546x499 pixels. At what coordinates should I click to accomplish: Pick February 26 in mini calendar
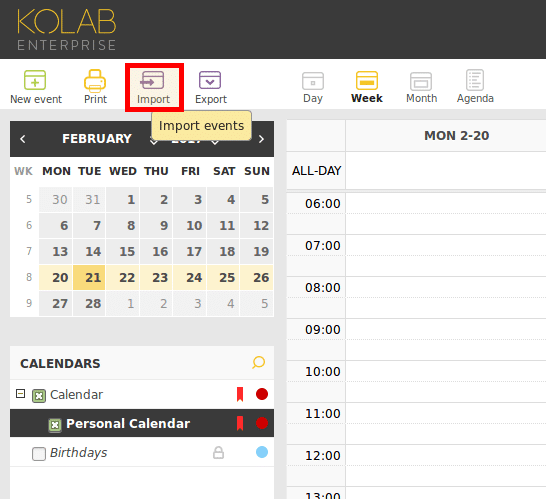click(257, 278)
